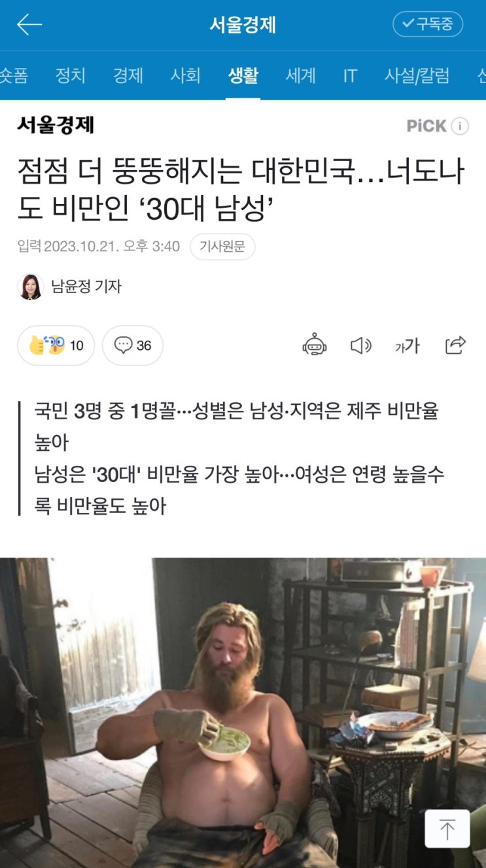Click the 기사원문 original article button

tap(222, 247)
